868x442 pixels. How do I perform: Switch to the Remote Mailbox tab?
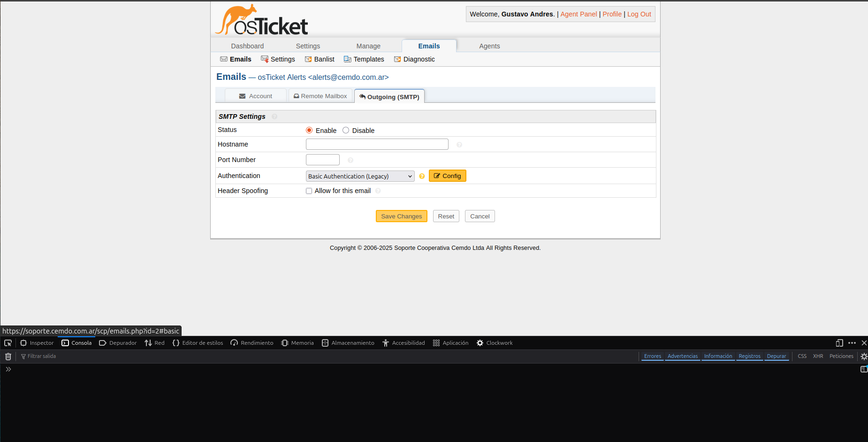(320, 96)
